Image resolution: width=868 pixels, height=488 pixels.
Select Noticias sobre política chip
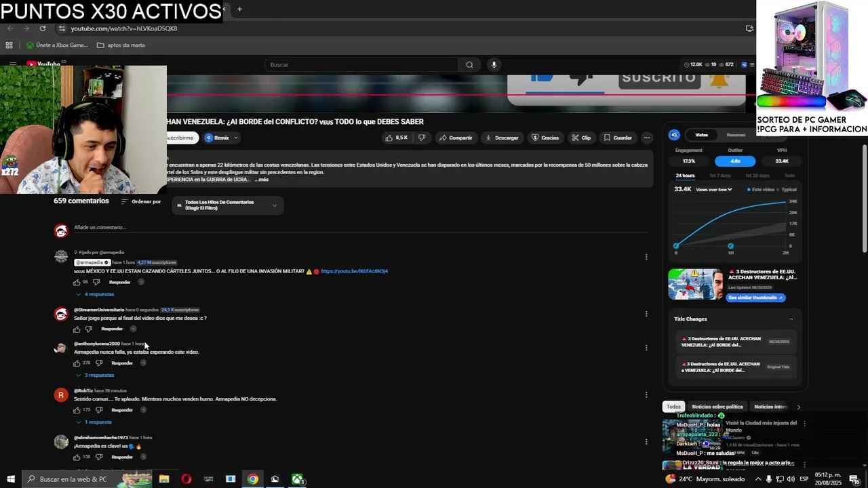point(717,407)
